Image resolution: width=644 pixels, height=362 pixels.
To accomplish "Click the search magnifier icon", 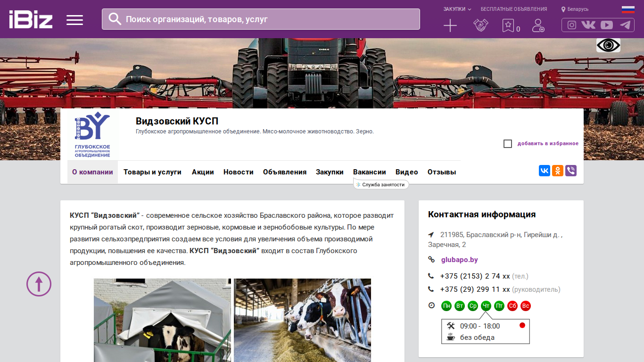I will click(x=115, y=19).
